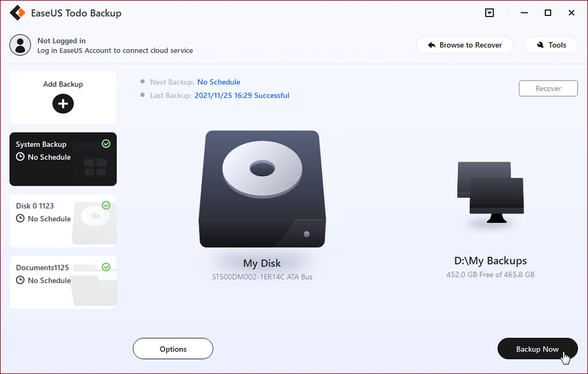Click the Add Backup plus icon
588x374 pixels.
pos(63,104)
